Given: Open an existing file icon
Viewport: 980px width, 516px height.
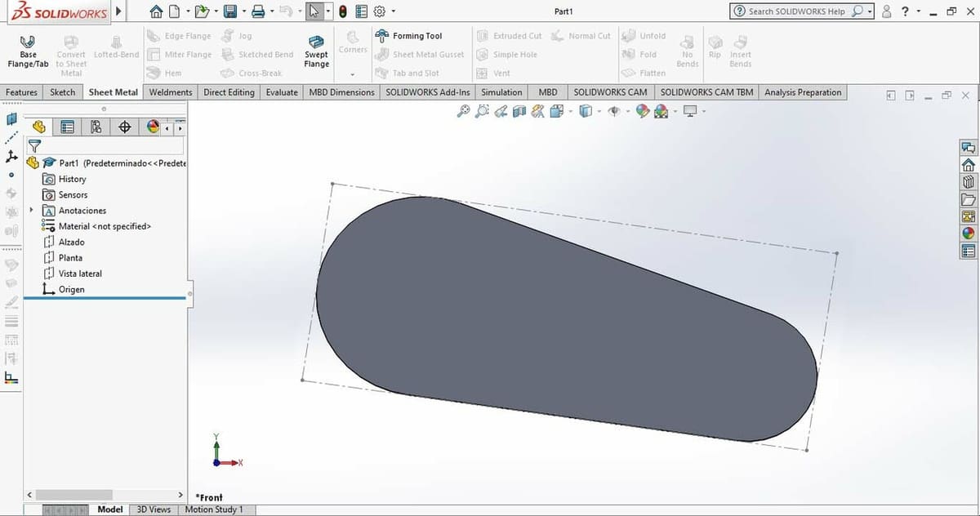Looking at the screenshot, I should [x=201, y=11].
